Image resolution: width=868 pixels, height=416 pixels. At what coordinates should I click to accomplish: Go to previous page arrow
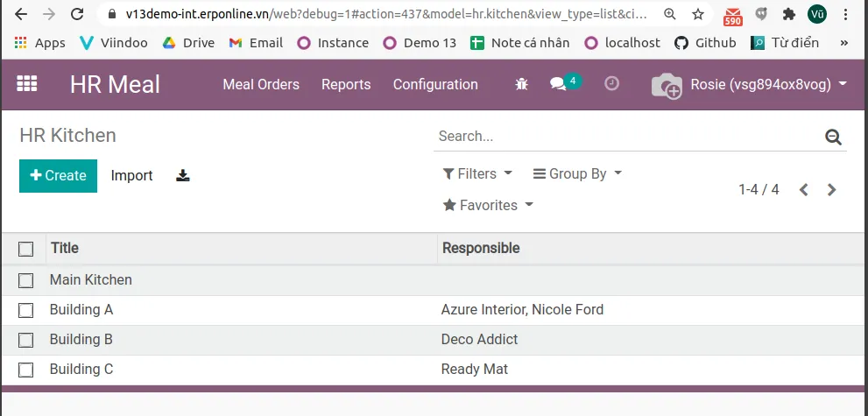[x=804, y=190]
